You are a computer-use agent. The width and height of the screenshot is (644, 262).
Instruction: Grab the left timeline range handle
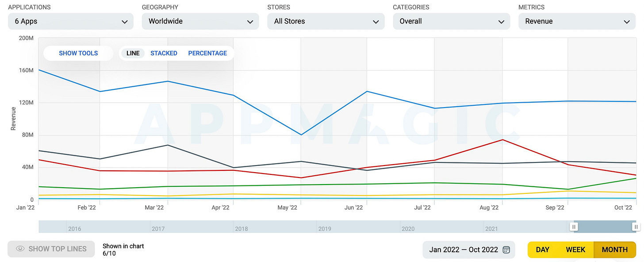coord(574,227)
